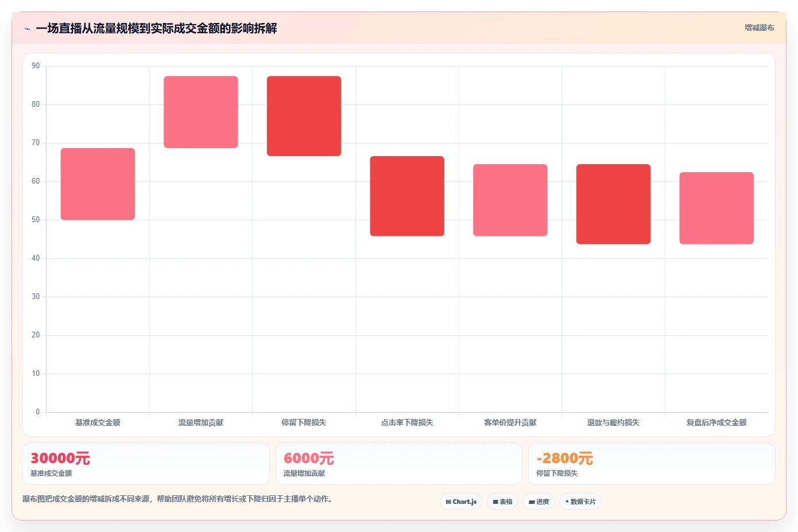798x532 pixels.
Task: Click the chart title 一场直播从流量规模到实际成交金额的影响拆解
Action: (x=156, y=28)
